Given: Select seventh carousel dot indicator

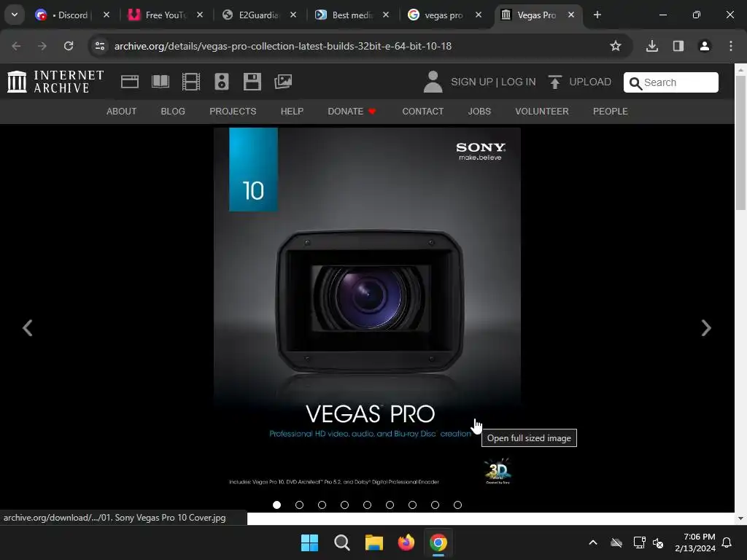Looking at the screenshot, I should point(413,505).
